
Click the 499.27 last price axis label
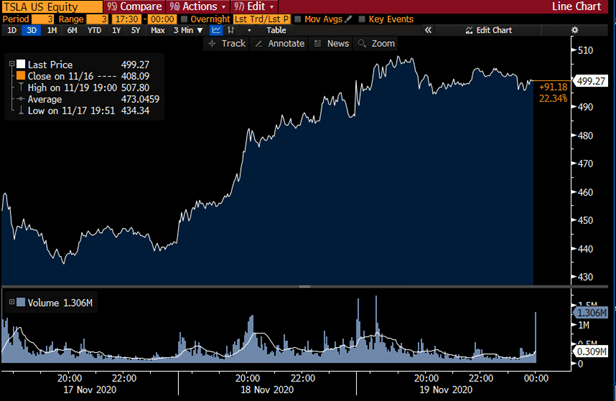590,81
